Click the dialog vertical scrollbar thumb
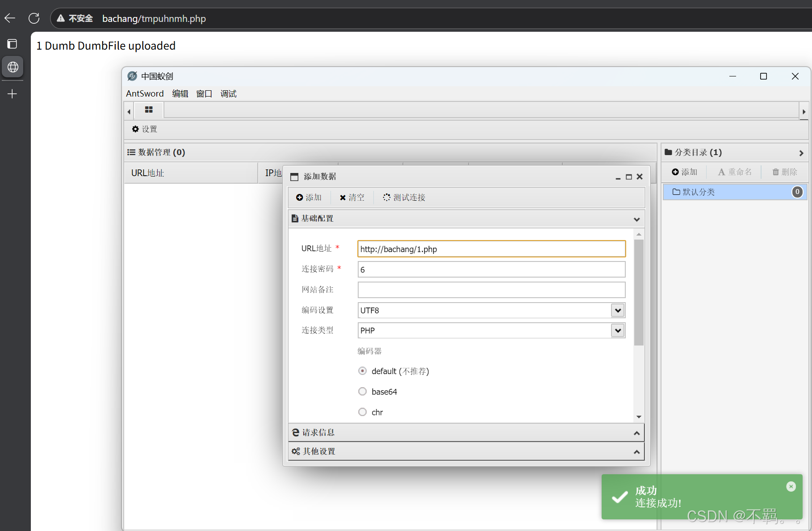The image size is (812, 531). pos(639,292)
